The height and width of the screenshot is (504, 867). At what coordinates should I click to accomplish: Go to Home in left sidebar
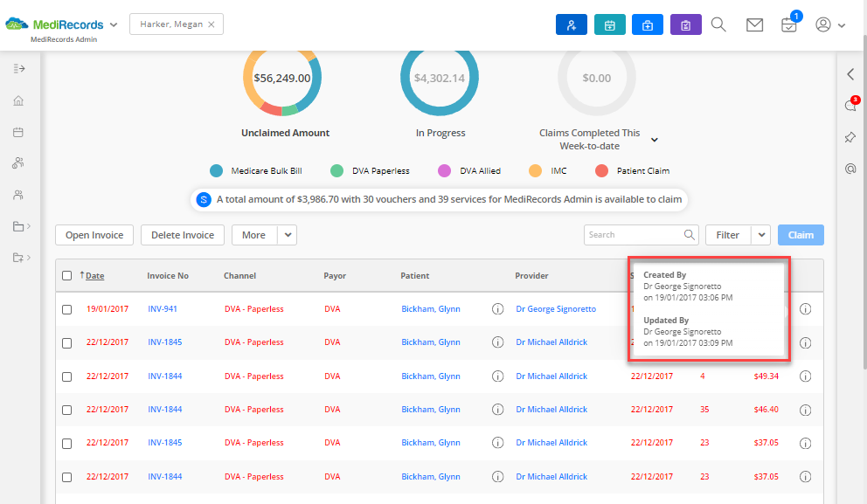tap(18, 100)
